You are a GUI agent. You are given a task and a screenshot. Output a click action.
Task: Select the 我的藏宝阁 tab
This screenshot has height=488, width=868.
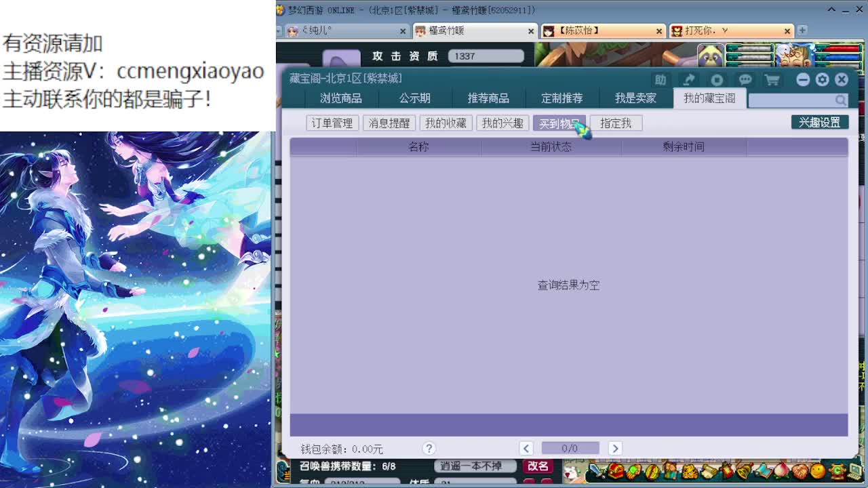pyautogui.click(x=709, y=98)
